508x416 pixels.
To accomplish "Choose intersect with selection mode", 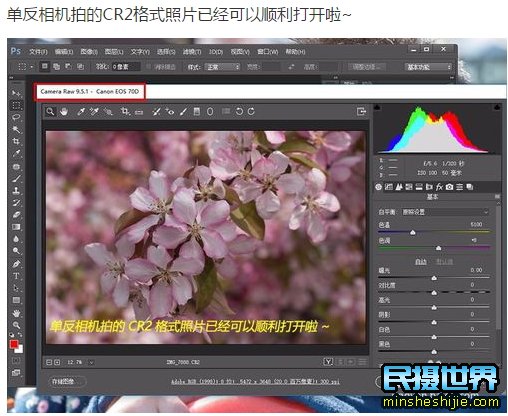I will coord(80,66).
